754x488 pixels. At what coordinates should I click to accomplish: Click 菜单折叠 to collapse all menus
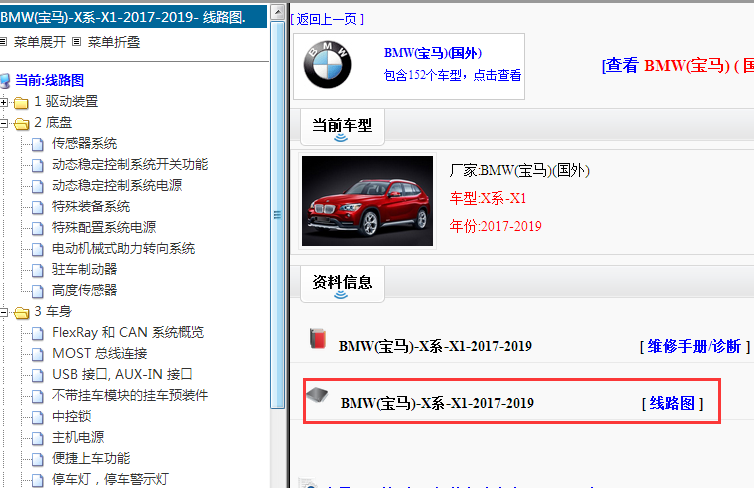(114, 42)
